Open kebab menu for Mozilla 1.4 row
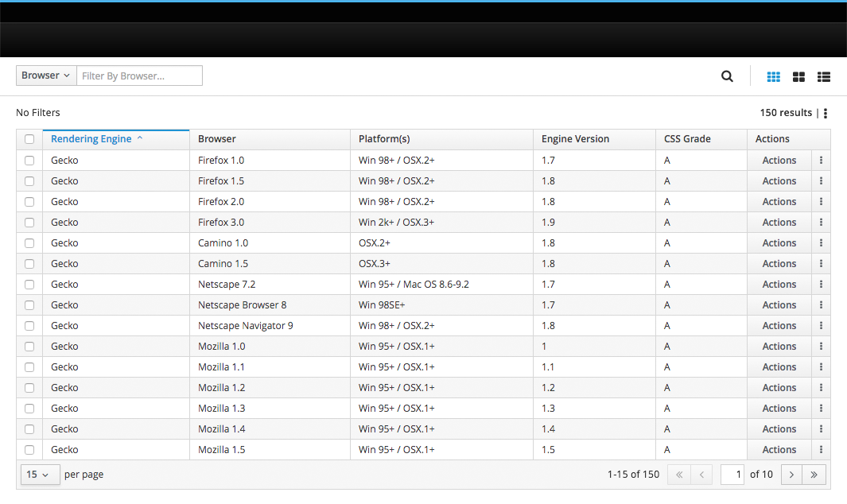This screenshot has width=847, height=504. click(x=821, y=429)
